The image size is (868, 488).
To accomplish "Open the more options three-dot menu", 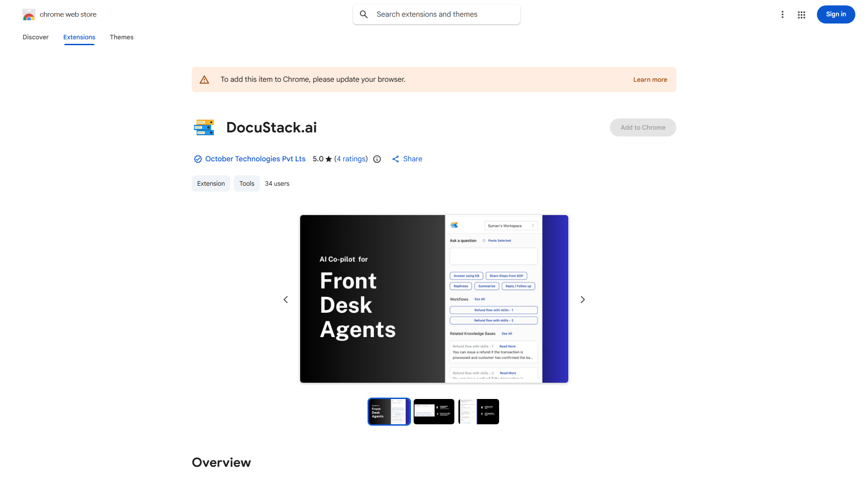I will (x=783, y=14).
